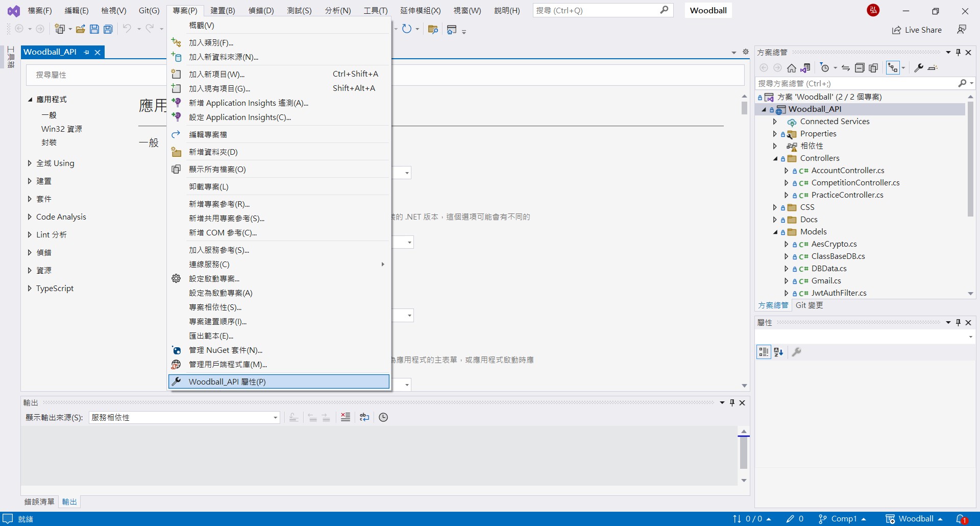The width and height of the screenshot is (980, 526).
Task: Click the Woodball repository in status bar
Action: [914, 519]
